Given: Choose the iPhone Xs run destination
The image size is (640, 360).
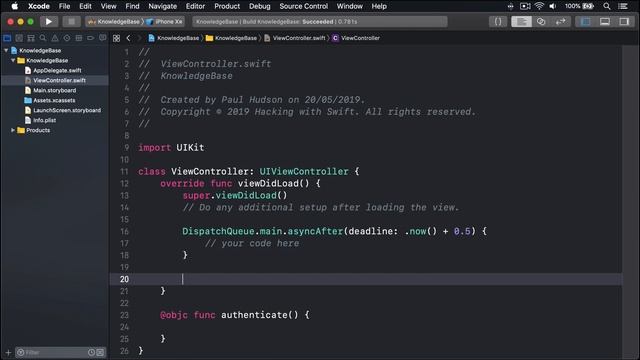Looking at the screenshot, I should pos(165,22).
